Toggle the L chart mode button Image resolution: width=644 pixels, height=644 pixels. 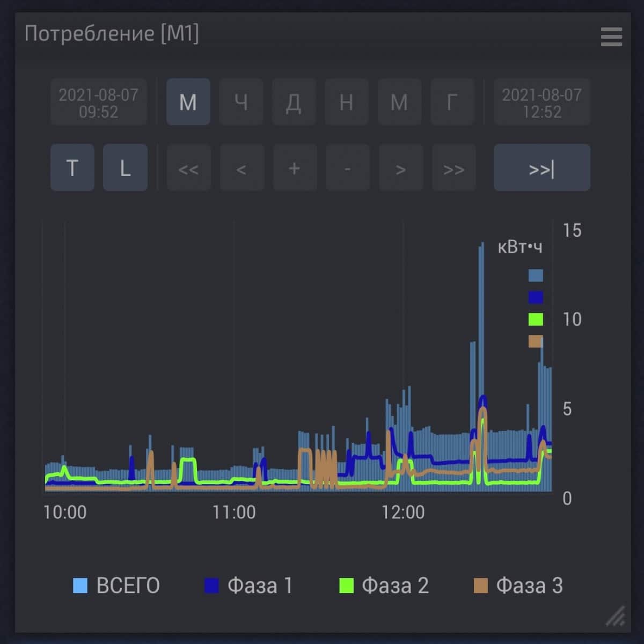125,167
